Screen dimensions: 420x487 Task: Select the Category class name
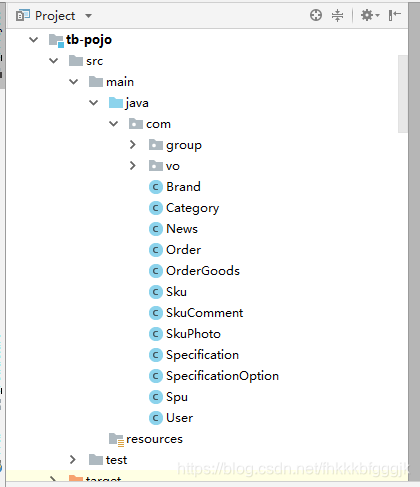193,208
